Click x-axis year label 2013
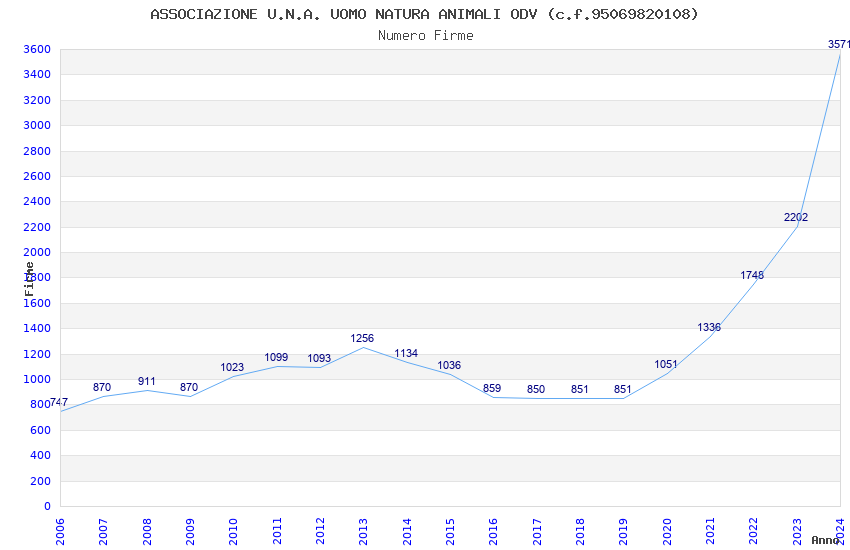This screenshot has width=850, height=550. pyautogui.click(x=364, y=532)
